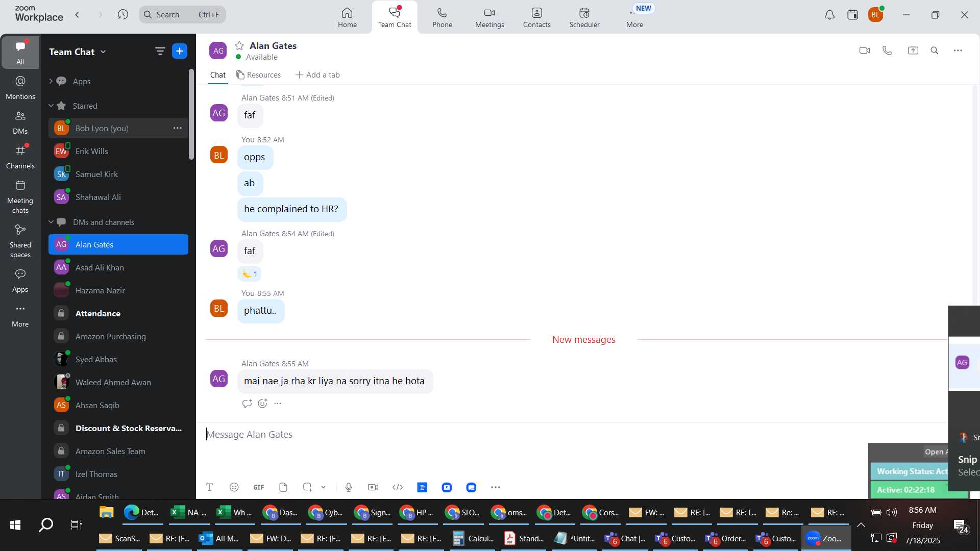Open Meeting chats in sidebar
The height and width of the screenshot is (551, 980).
[20, 196]
